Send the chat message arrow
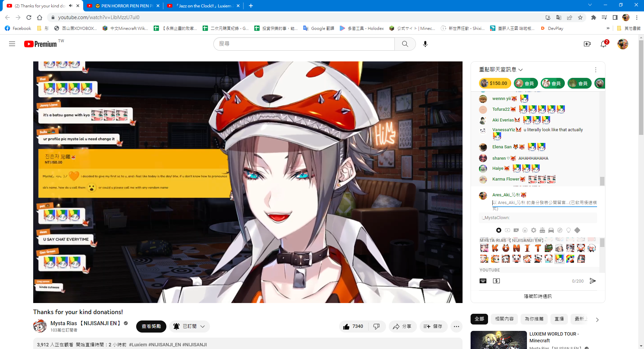644x349 pixels. tap(593, 281)
